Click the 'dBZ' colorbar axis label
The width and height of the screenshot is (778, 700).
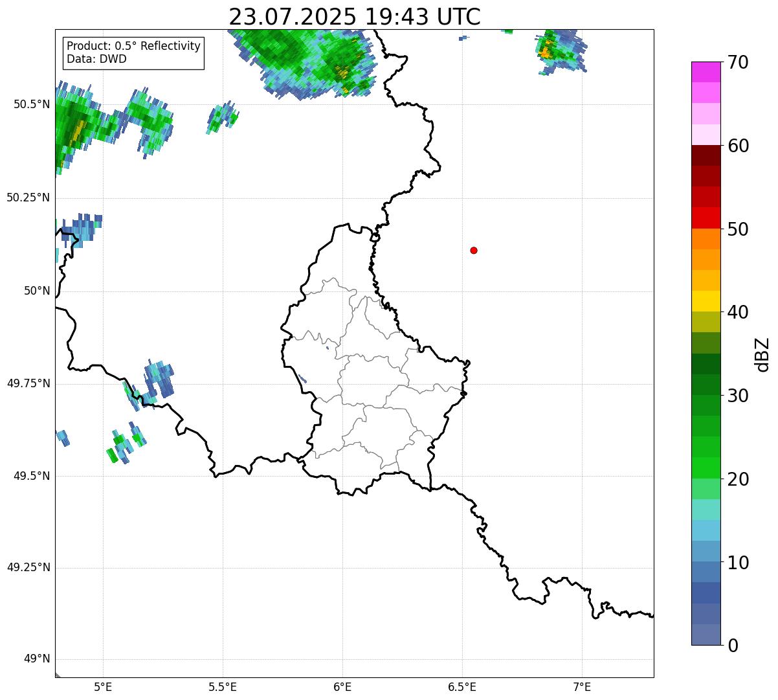(x=762, y=354)
